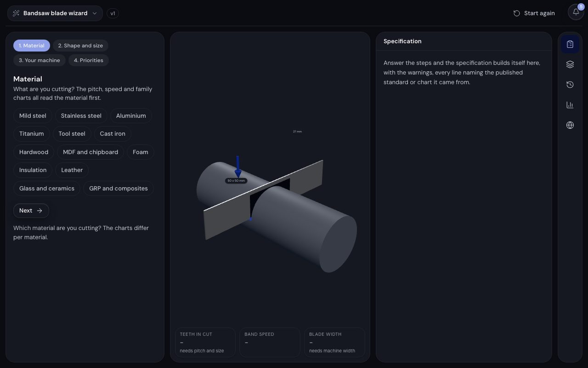Pick GRP and composites material
This screenshot has height=368, width=588.
click(119, 189)
